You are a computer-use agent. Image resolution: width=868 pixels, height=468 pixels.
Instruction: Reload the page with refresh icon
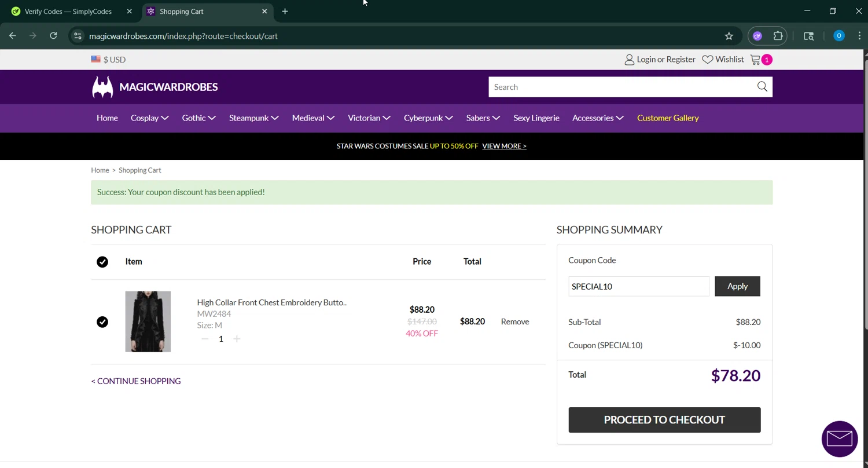[53, 36]
